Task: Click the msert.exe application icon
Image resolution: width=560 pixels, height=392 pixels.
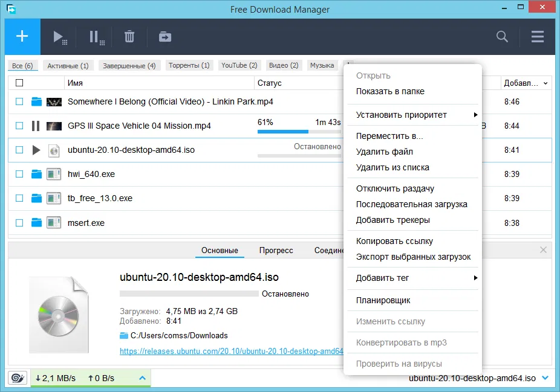Action: (x=54, y=223)
